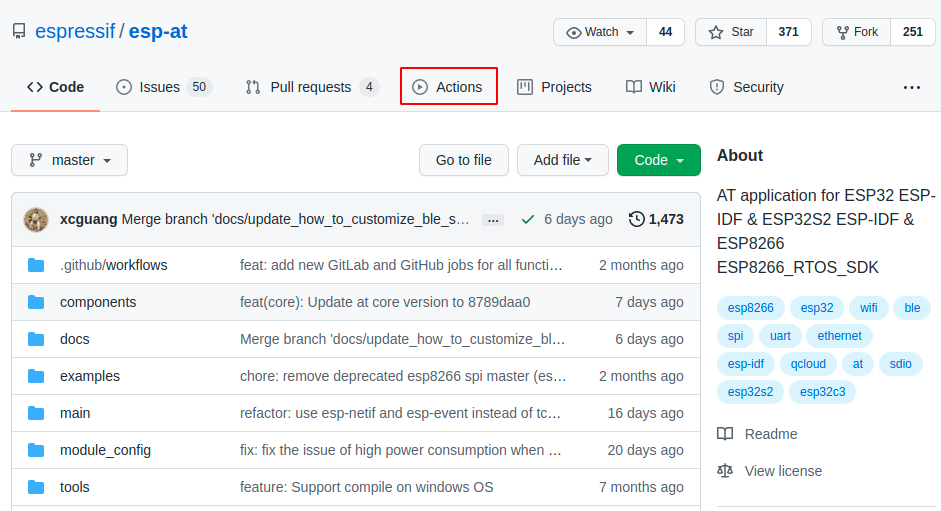
Task: Click the commit history clock icon
Action: (x=636, y=219)
